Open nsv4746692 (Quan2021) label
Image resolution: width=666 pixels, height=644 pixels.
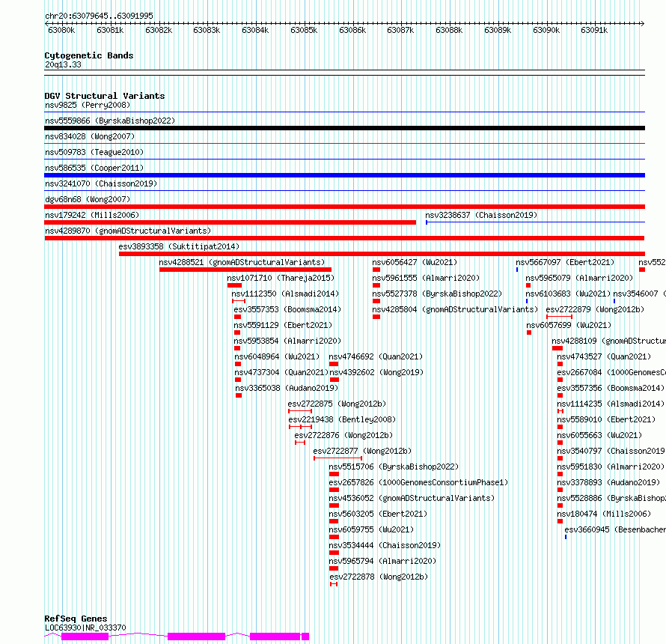coord(376,356)
